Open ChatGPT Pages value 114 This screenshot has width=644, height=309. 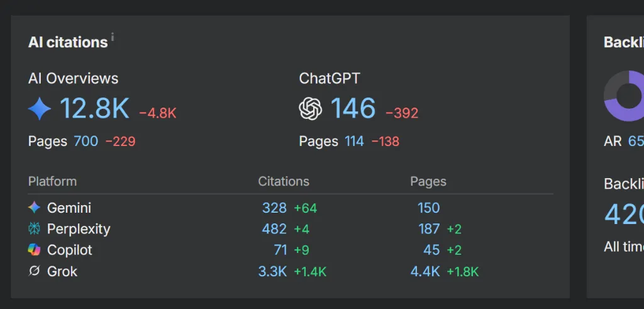(354, 142)
